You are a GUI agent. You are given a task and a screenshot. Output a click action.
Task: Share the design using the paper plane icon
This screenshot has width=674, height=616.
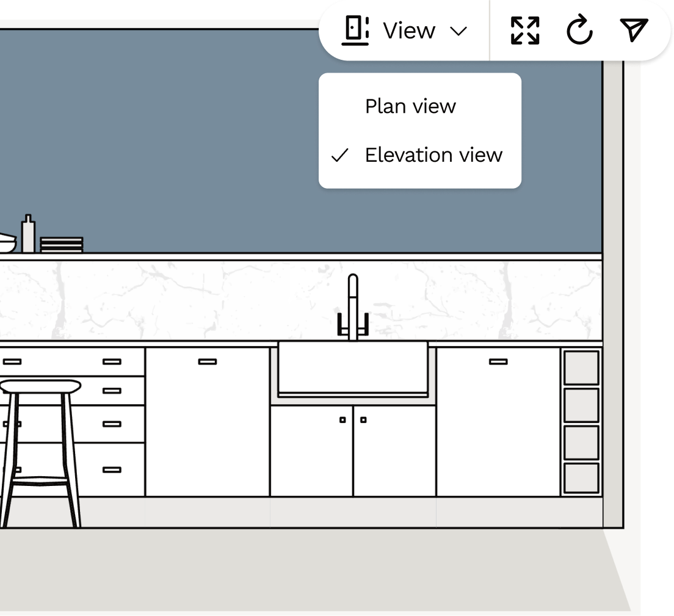tap(633, 30)
